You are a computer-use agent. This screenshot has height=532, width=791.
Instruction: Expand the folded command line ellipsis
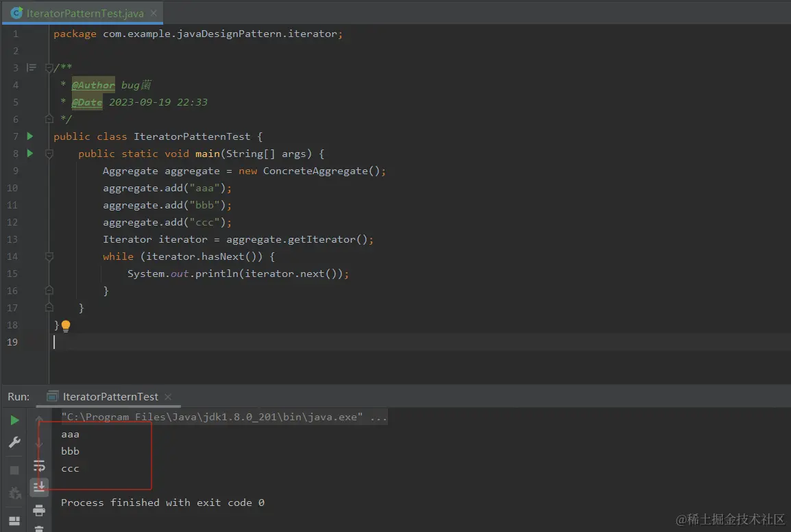378,418
